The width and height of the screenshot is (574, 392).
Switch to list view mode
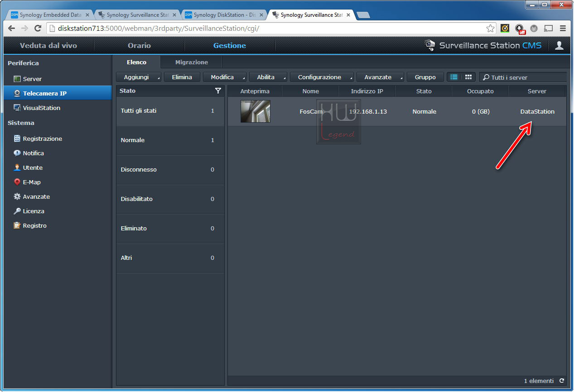[454, 77]
